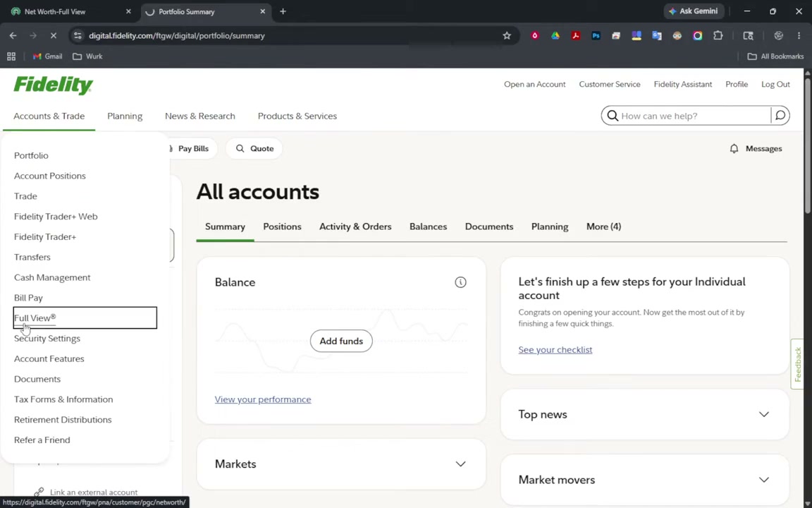
Task: Open Cash Management from the menu
Action: click(x=51, y=277)
